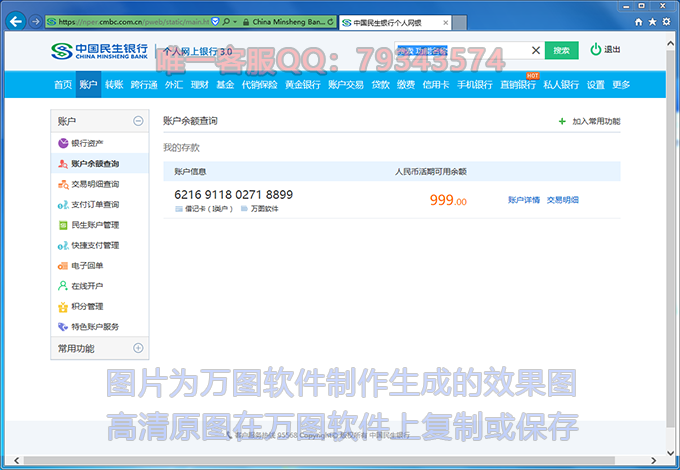This screenshot has height=470, width=680.
Task: Open the 交易明细 link beside the balance
Action: pyautogui.click(x=562, y=200)
